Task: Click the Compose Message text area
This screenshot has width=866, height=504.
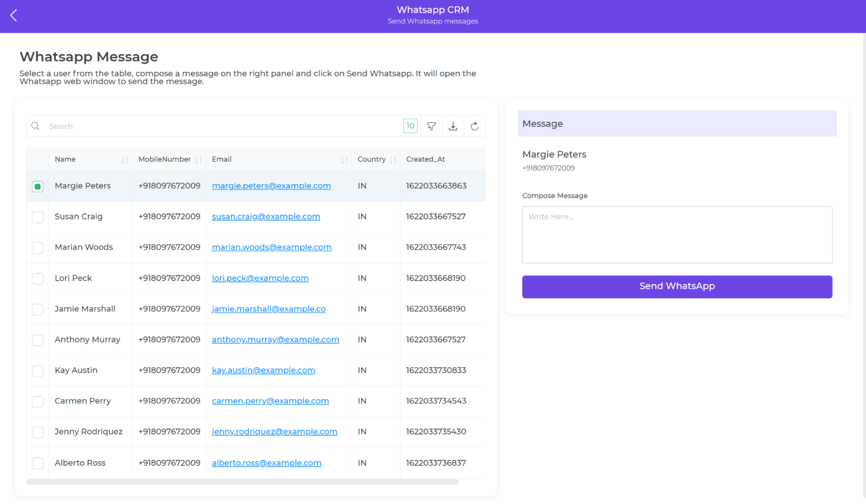Action: point(677,234)
